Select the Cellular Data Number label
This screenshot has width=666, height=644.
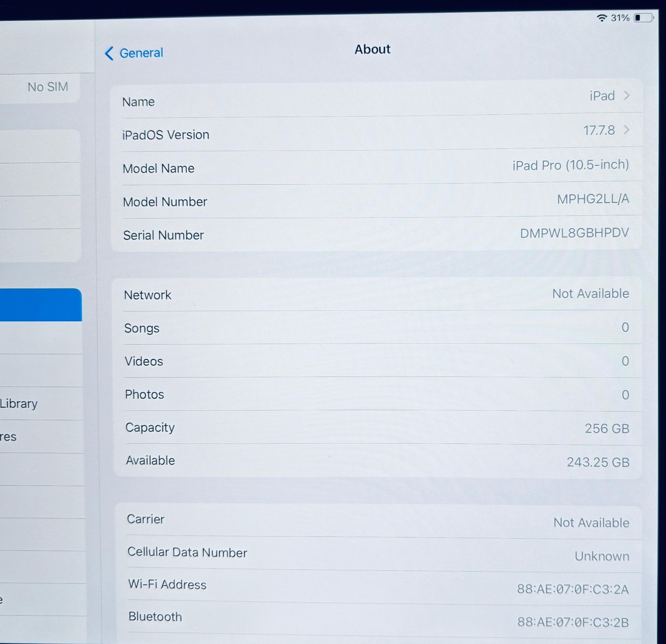pos(187,552)
